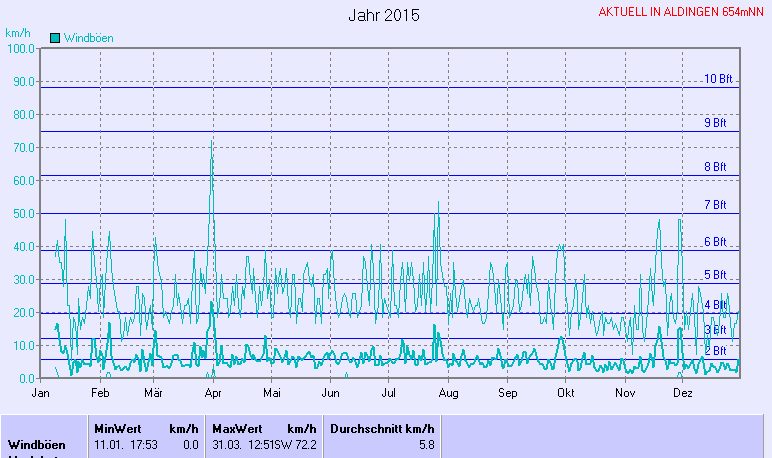Select the Windböen row label in table
The width and height of the screenshot is (772, 458).
(37, 444)
